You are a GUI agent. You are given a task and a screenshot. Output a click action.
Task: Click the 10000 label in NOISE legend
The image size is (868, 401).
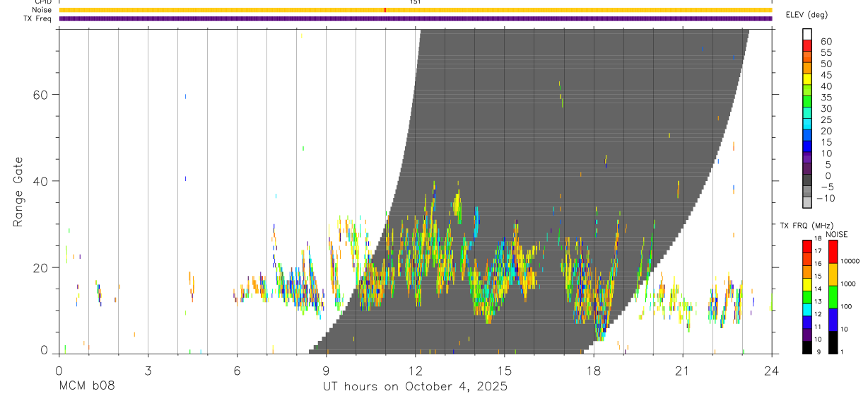coord(850,261)
